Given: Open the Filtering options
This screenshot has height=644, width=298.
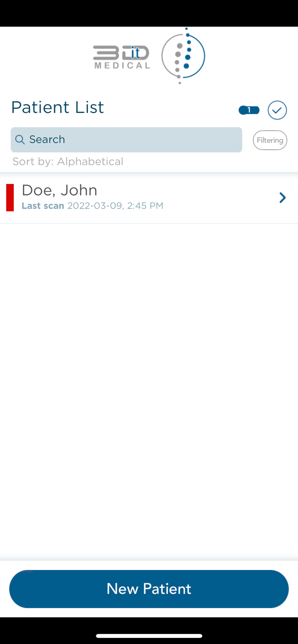Looking at the screenshot, I should tap(270, 140).
